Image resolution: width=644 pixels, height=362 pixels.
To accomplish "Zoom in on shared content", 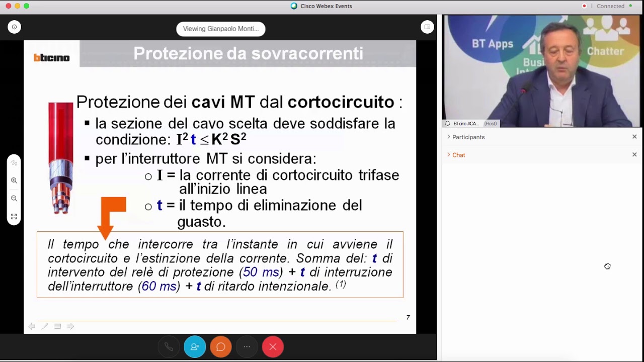I will tap(14, 180).
